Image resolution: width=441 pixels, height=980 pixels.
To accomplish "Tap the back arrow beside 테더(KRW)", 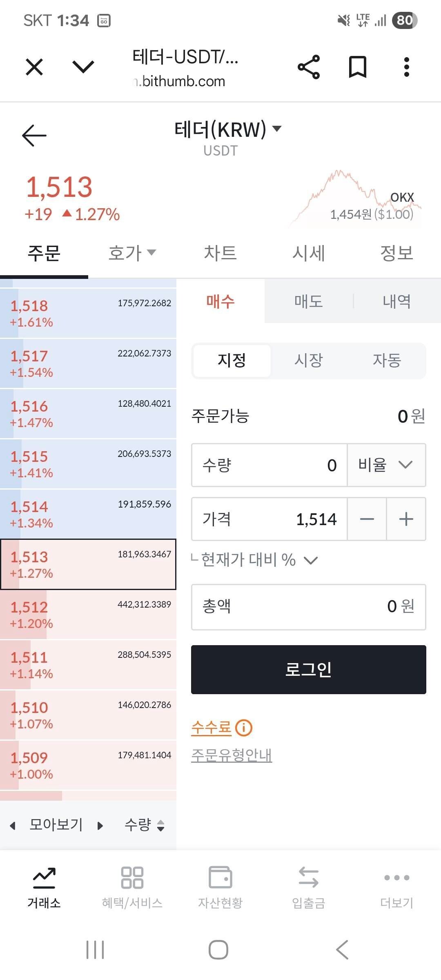I will 35,135.
